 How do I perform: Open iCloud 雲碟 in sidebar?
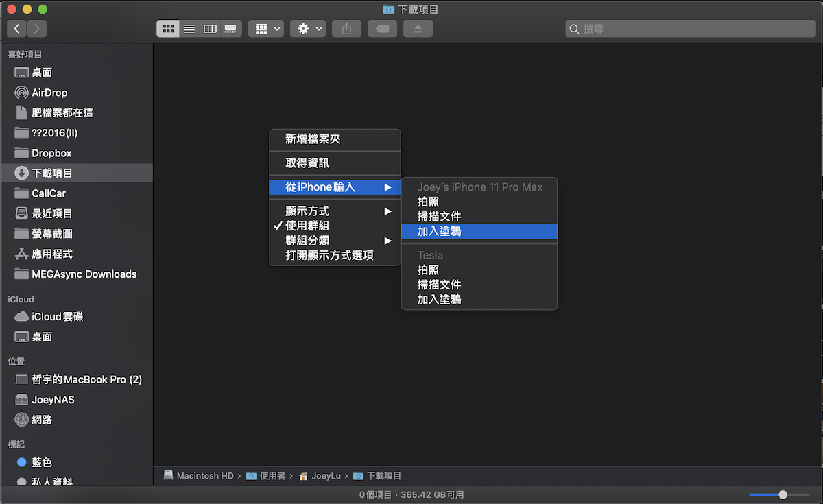[x=76, y=317]
